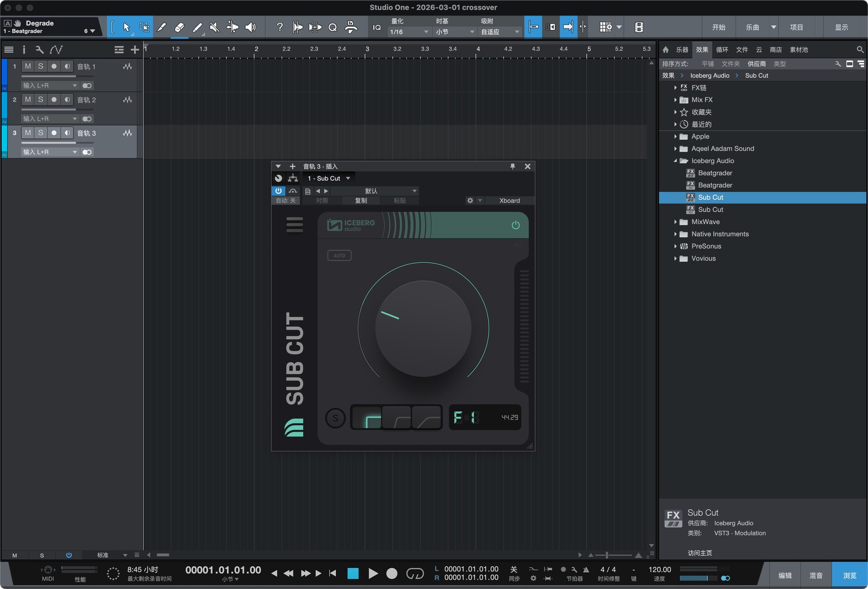Click the Xboard button
This screenshot has height=589, width=868.
pyautogui.click(x=509, y=200)
